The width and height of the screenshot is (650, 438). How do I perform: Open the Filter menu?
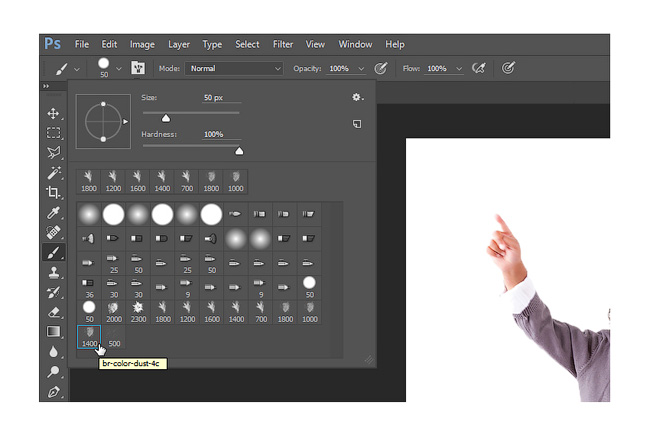(283, 44)
